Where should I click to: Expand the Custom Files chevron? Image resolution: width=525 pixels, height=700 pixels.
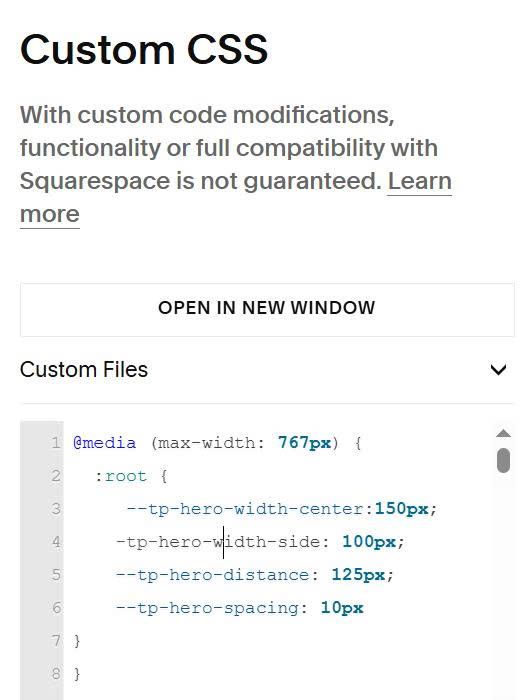coord(498,370)
